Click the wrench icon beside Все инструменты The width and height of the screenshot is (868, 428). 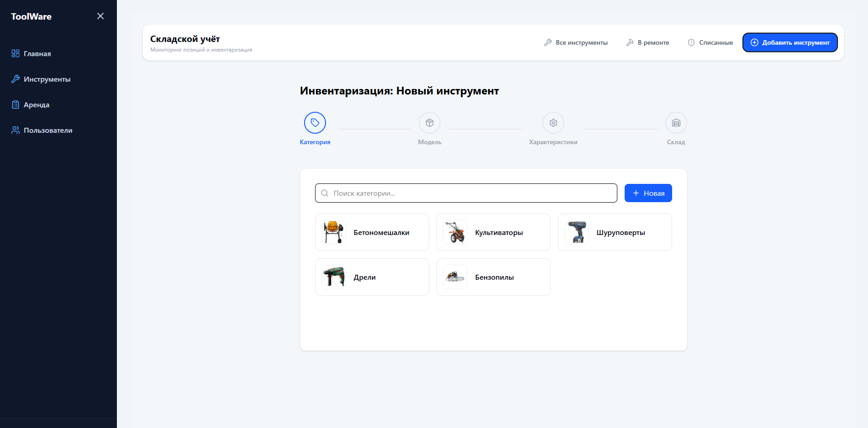coord(548,42)
